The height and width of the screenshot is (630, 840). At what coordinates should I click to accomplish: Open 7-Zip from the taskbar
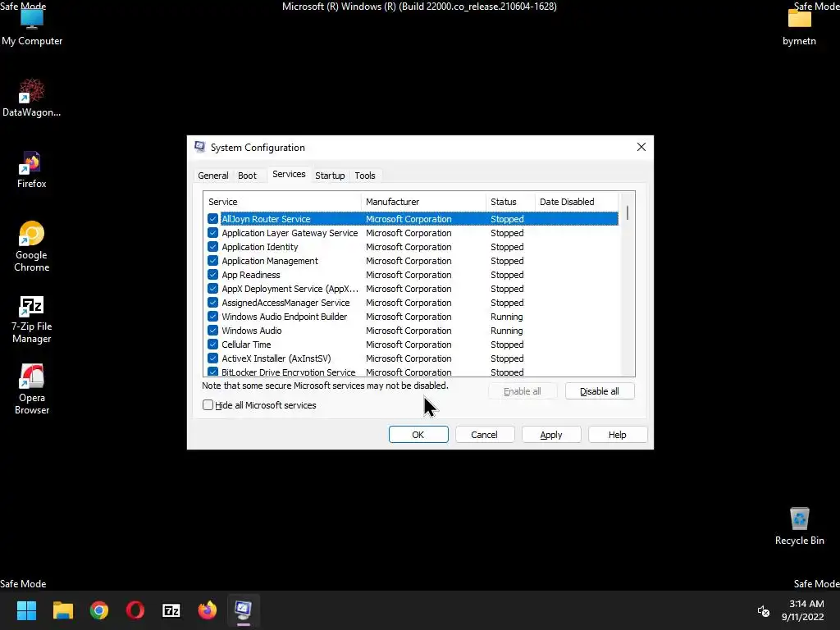[x=171, y=610]
